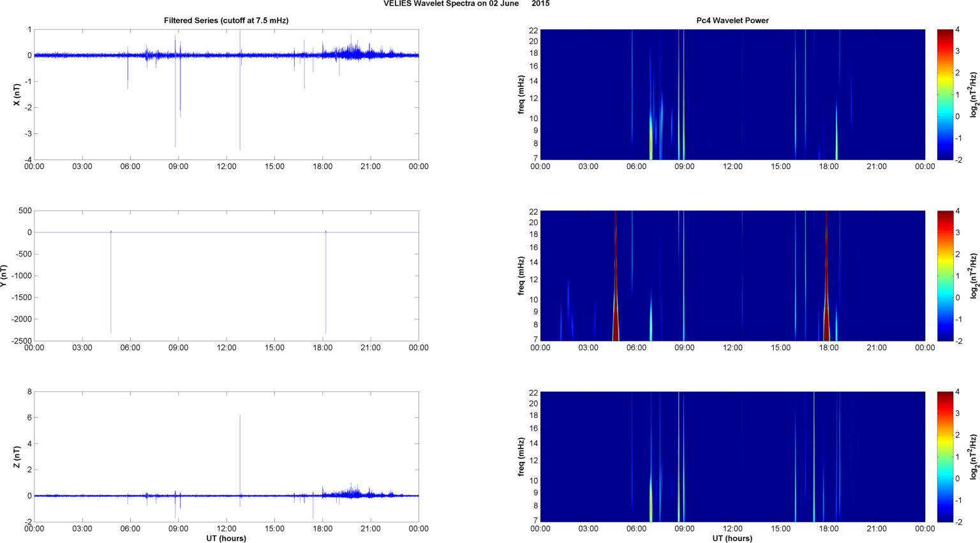Select UT (hours) label under bottom wavelet spectrum
The image size is (980, 543).
point(732,538)
